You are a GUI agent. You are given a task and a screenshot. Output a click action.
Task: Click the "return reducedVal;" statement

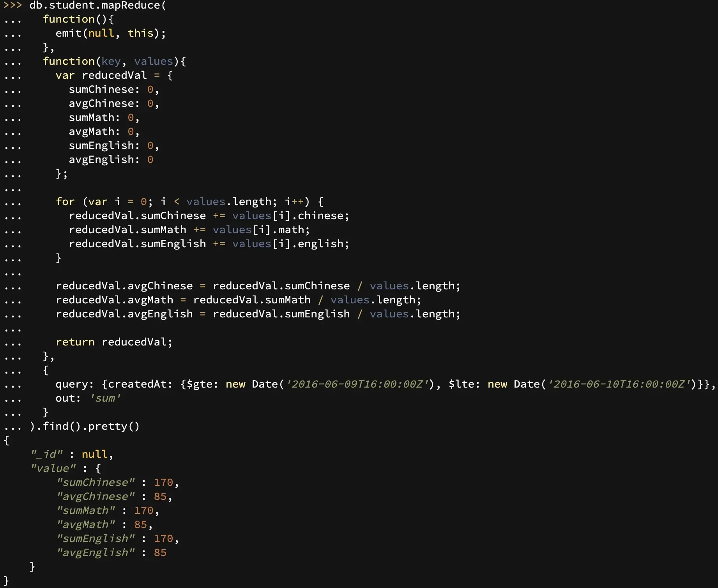click(x=114, y=342)
